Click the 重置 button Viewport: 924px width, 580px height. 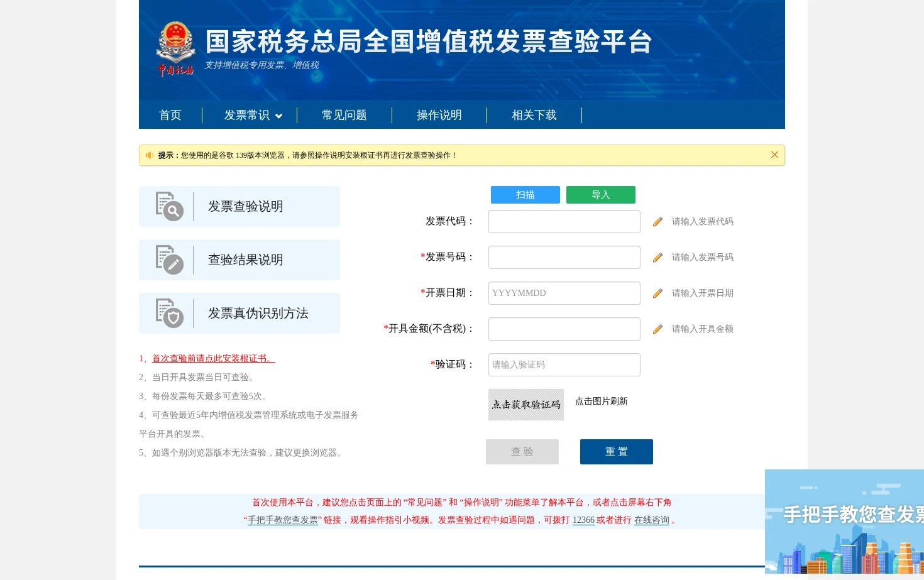617,452
